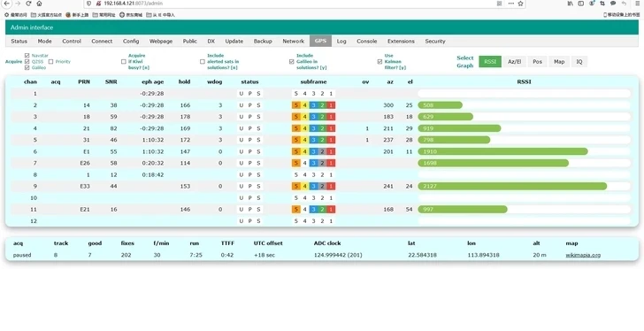
Task: Click the ADC clock value 124.999442 (201)
Action: coord(338,255)
